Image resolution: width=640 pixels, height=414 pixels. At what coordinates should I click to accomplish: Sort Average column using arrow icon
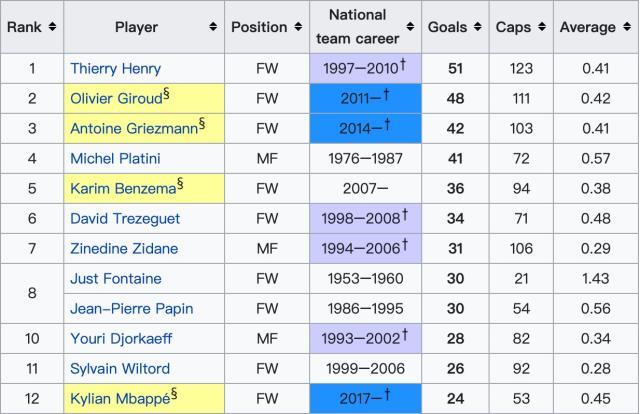tap(625, 28)
